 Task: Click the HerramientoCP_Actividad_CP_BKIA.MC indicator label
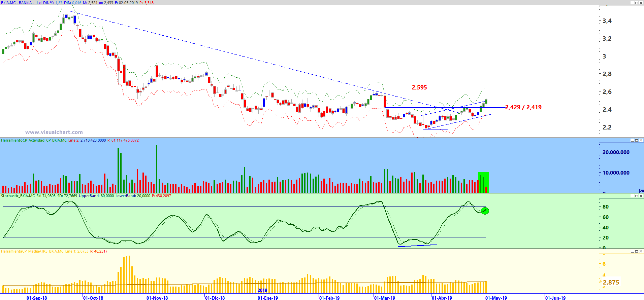34,140
